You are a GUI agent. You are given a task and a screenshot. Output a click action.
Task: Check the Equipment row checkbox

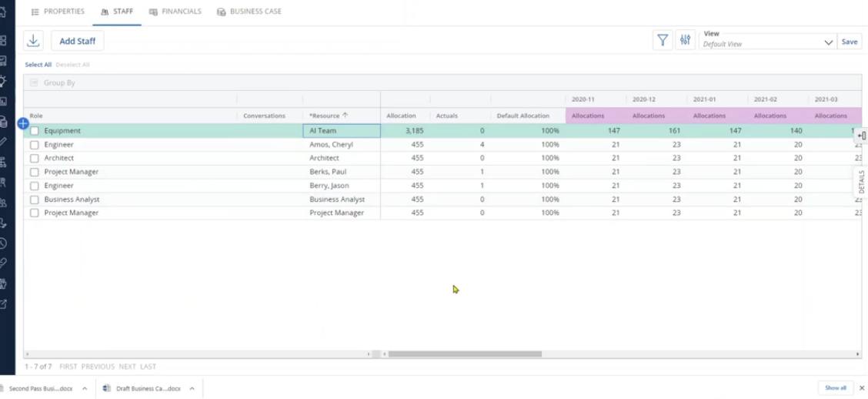[x=35, y=131]
